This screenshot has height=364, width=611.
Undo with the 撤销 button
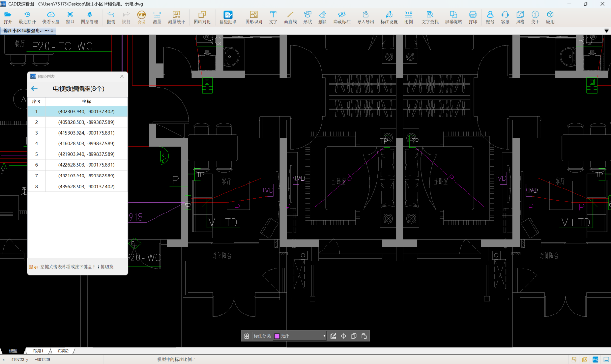point(111,17)
